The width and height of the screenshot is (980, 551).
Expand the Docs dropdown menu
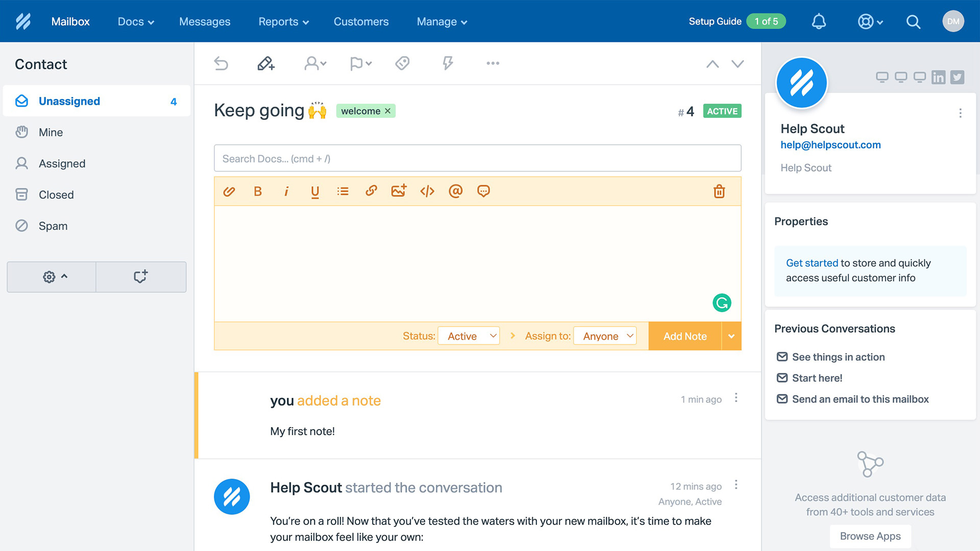tap(136, 21)
